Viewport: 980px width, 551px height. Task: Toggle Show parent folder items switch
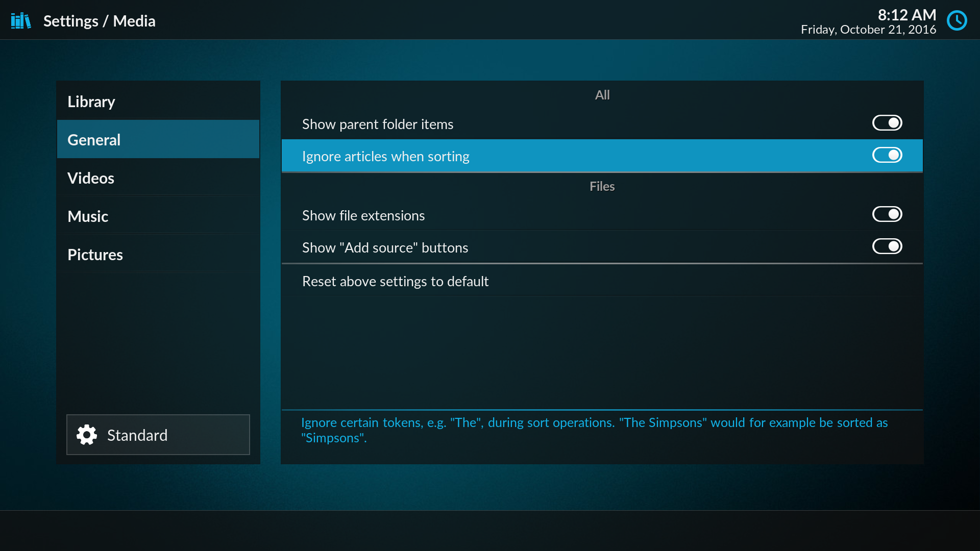(887, 123)
